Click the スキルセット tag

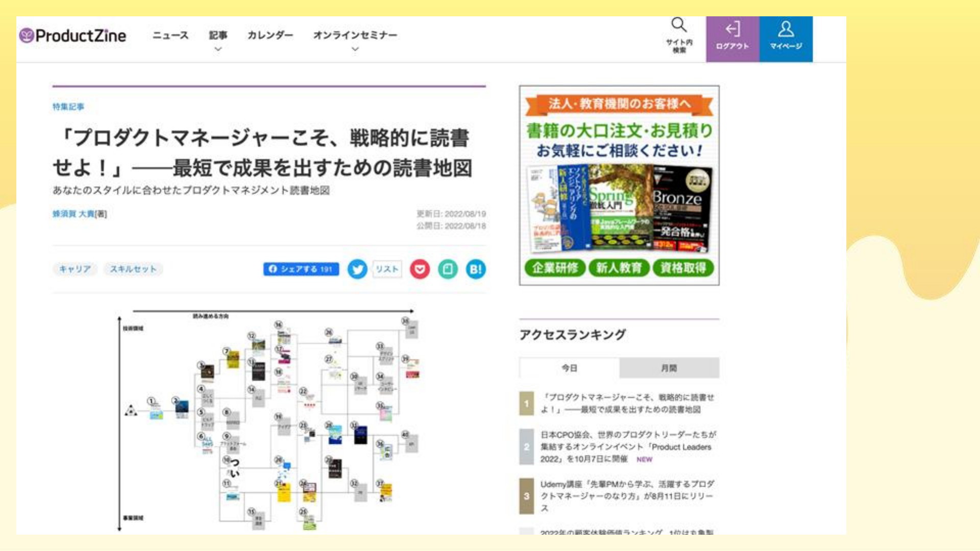133,269
